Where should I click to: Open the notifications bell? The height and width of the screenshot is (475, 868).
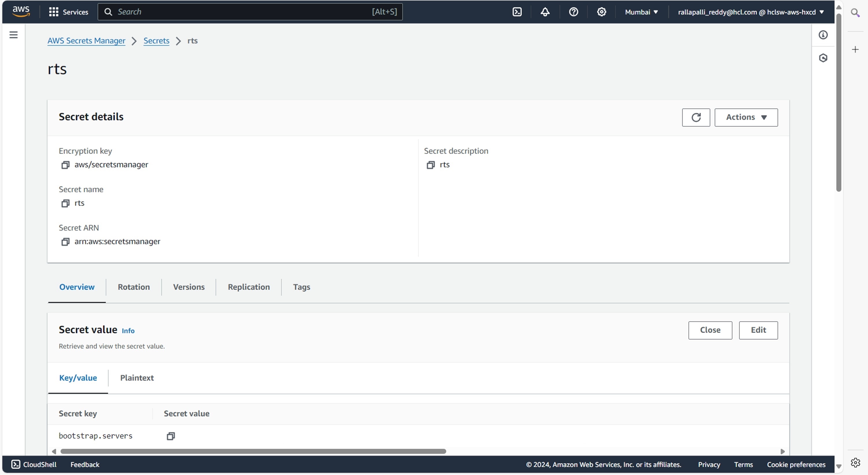click(x=545, y=12)
